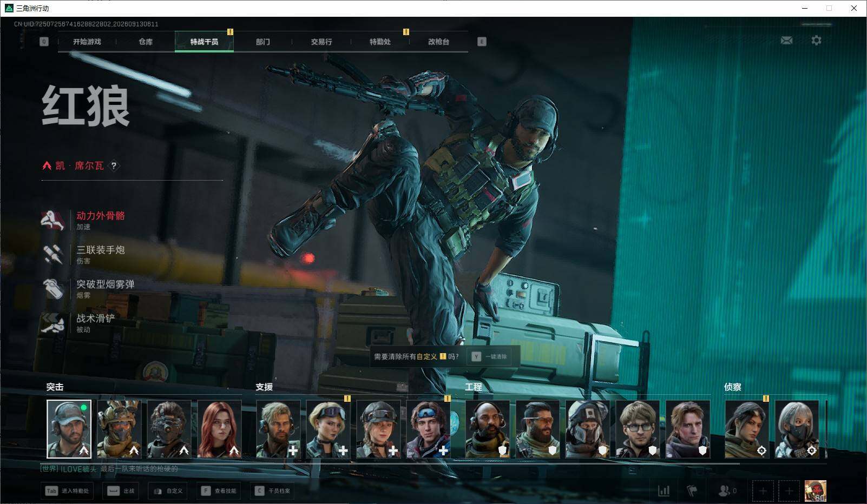This screenshot has height=504, width=867.
Task: Click the 侦察 class heading
Action: point(733,387)
